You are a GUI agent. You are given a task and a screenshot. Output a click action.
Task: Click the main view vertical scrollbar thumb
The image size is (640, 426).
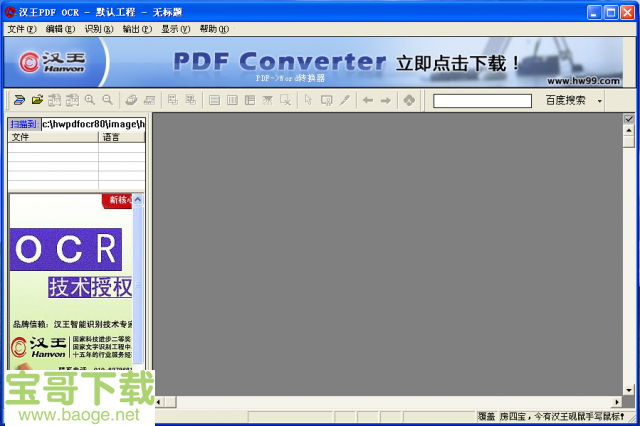point(629,141)
